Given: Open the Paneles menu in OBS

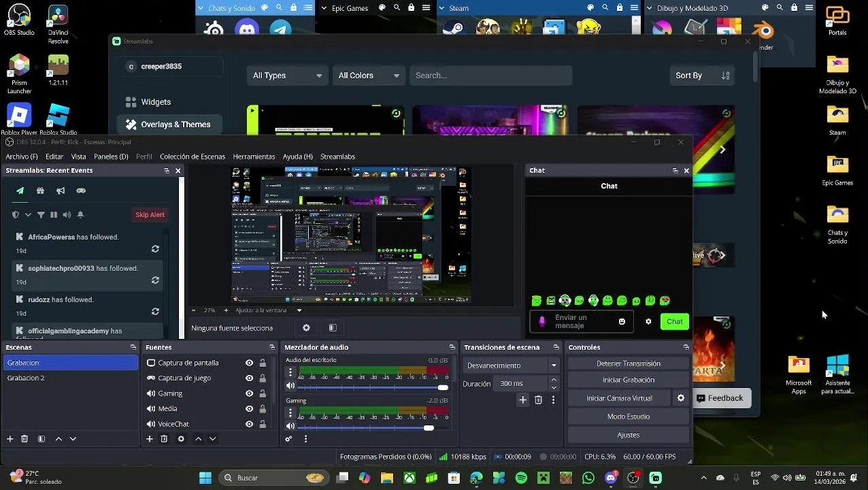Looking at the screenshot, I should tap(111, 157).
